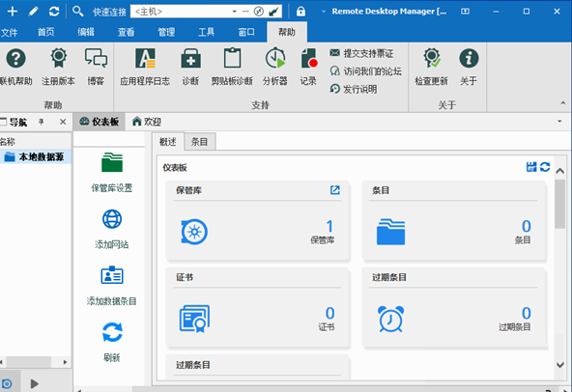Open the document tabs list dropdown arrow
This screenshot has height=392, width=572.
(559, 121)
